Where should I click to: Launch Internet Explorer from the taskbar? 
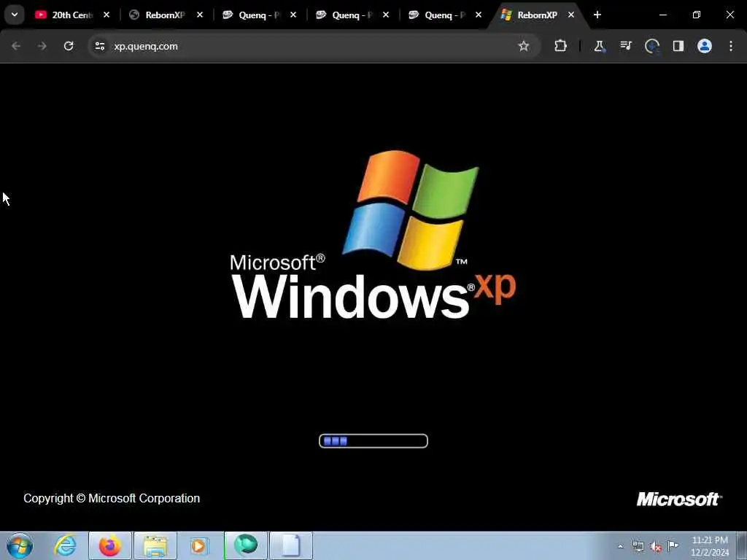65,545
